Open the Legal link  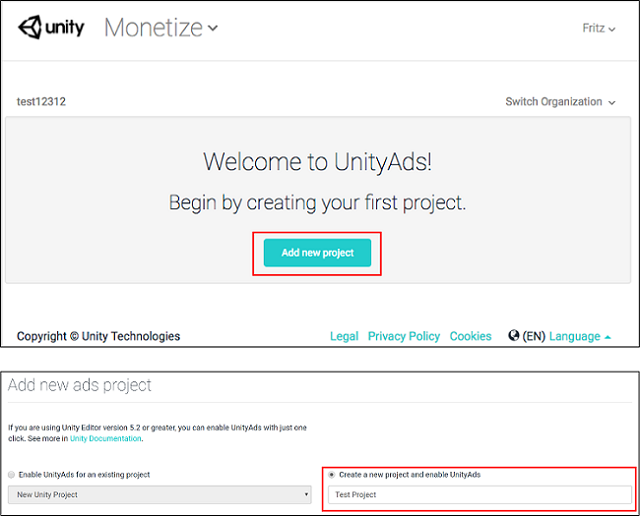344,336
